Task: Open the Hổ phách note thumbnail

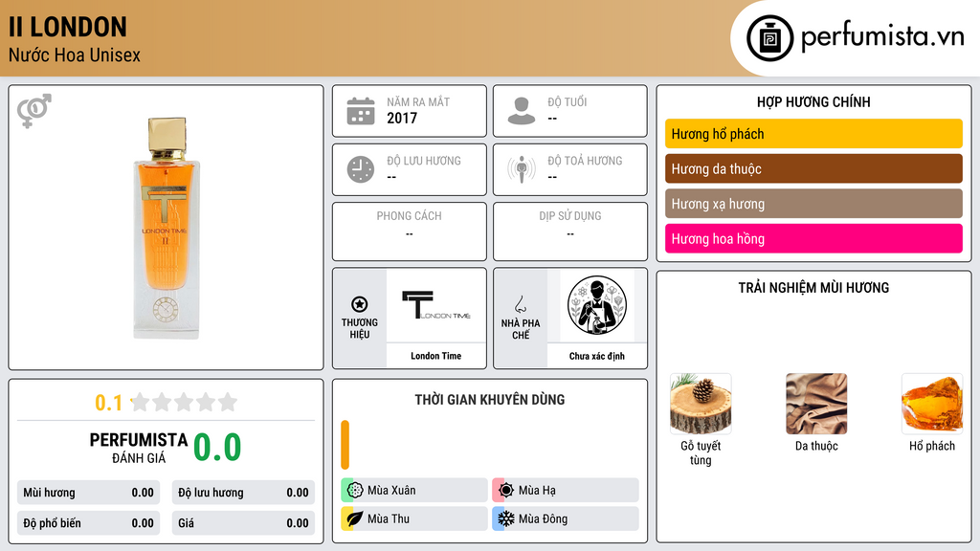Action: pyautogui.click(x=932, y=404)
